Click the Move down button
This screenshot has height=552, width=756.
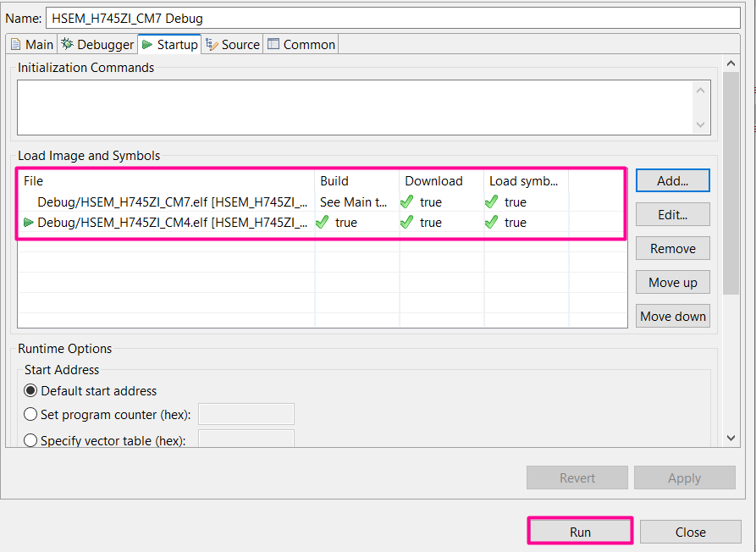672,317
